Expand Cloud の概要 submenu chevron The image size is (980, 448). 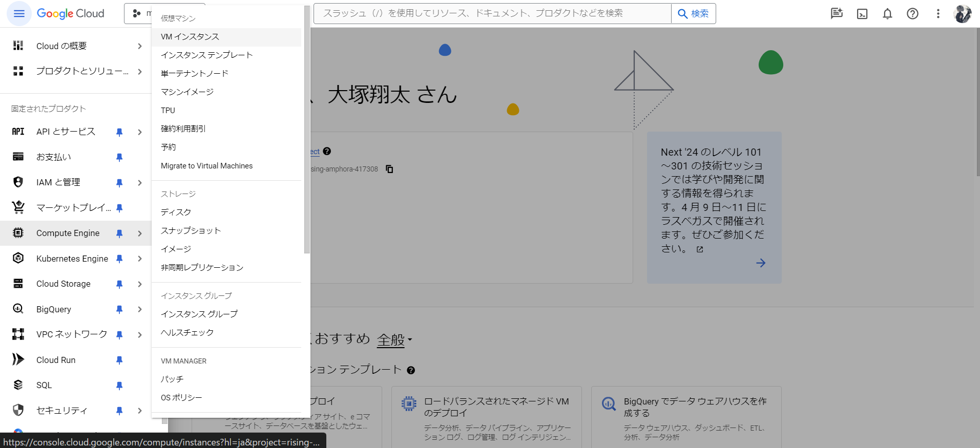pos(140,46)
